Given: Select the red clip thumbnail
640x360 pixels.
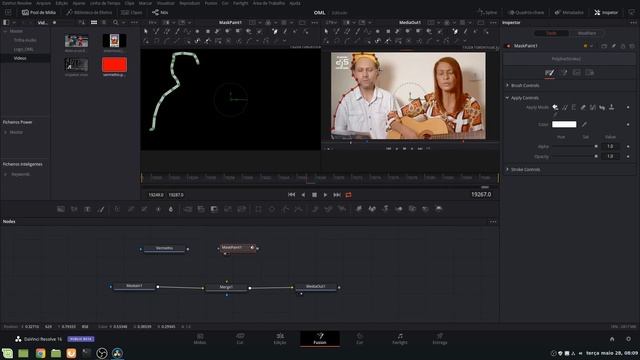Looking at the screenshot, I should [114, 65].
